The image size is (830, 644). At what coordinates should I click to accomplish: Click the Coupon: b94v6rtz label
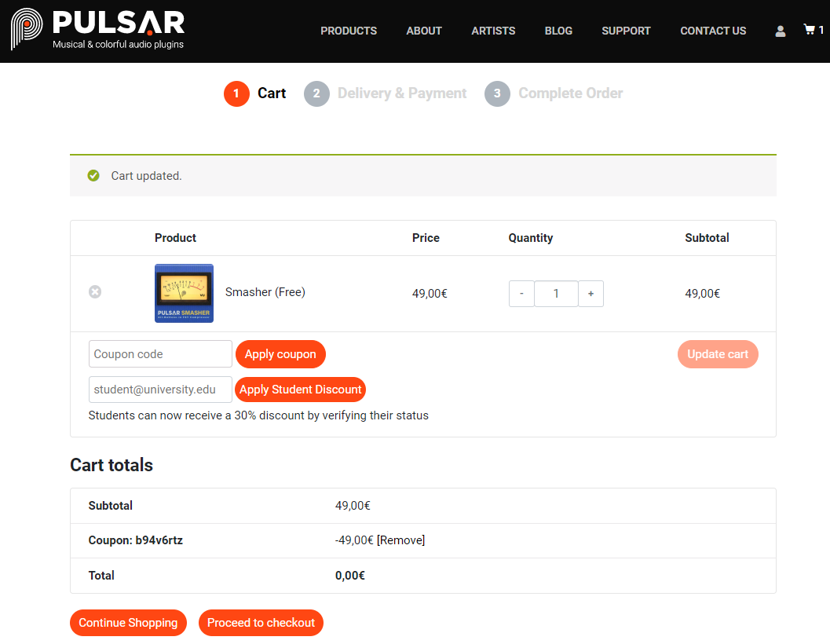point(136,540)
